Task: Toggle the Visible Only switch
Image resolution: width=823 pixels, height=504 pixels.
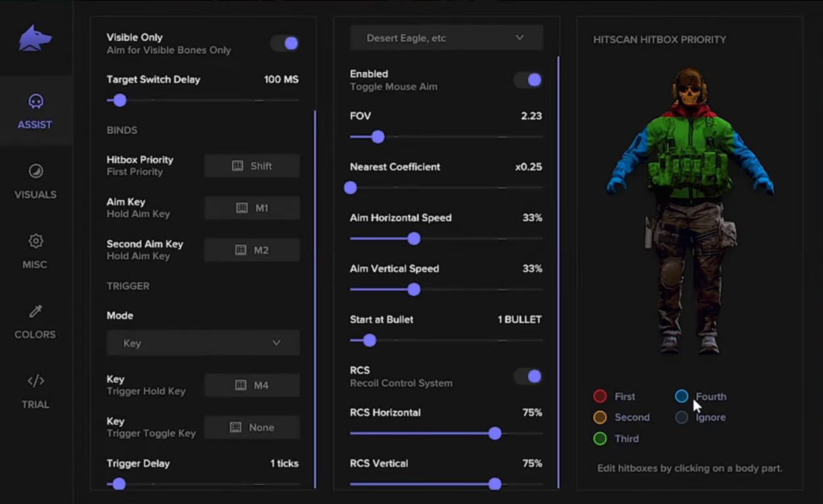Action: pyautogui.click(x=285, y=43)
